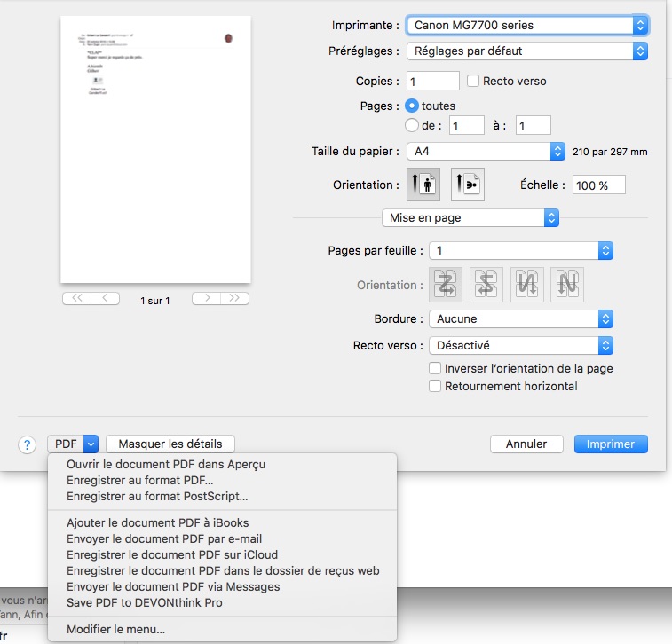Image resolution: width=672 pixels, height=644 pixels.
Task: Enable the Recto verso checkbox near Copies
Action: click(x=473, y=81)
